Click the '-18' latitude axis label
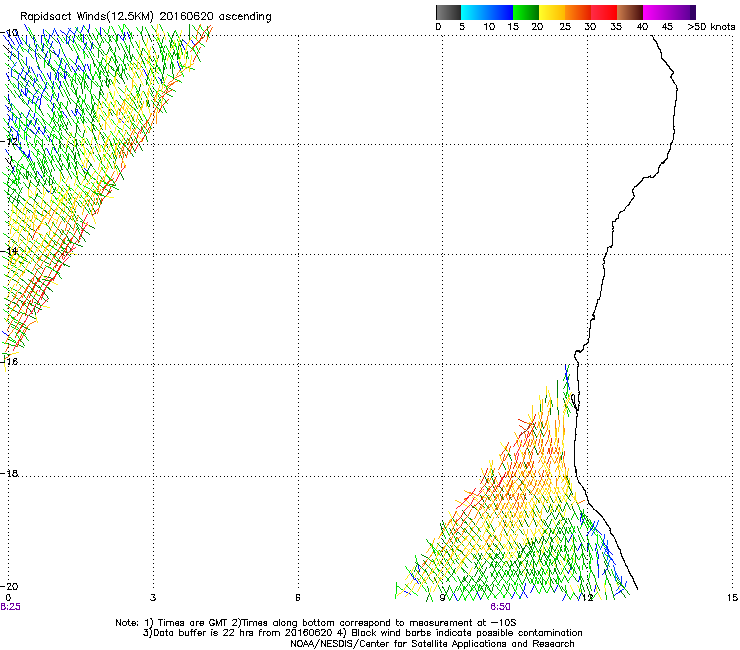This screenshot has width=740, height=650. pyautogui.click(x=10, y=473)
